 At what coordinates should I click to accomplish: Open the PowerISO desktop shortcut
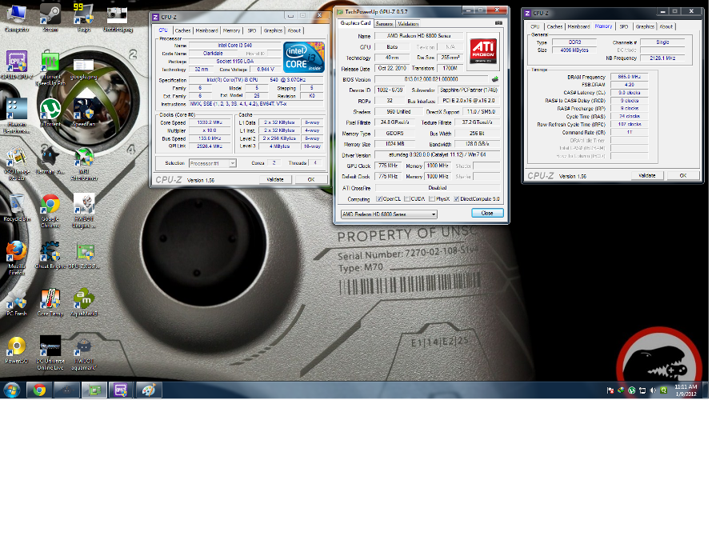click(x=17, y=350)
